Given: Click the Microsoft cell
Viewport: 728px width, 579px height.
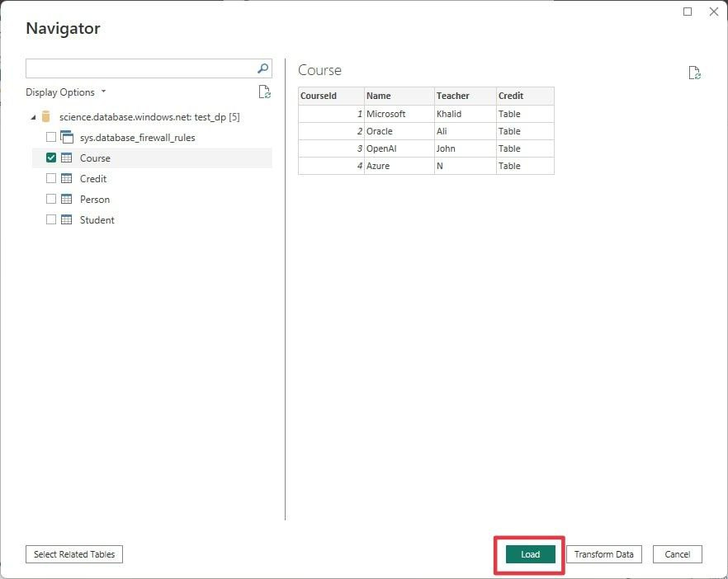Looking at the screenshot, I should (x=399, y=114).
